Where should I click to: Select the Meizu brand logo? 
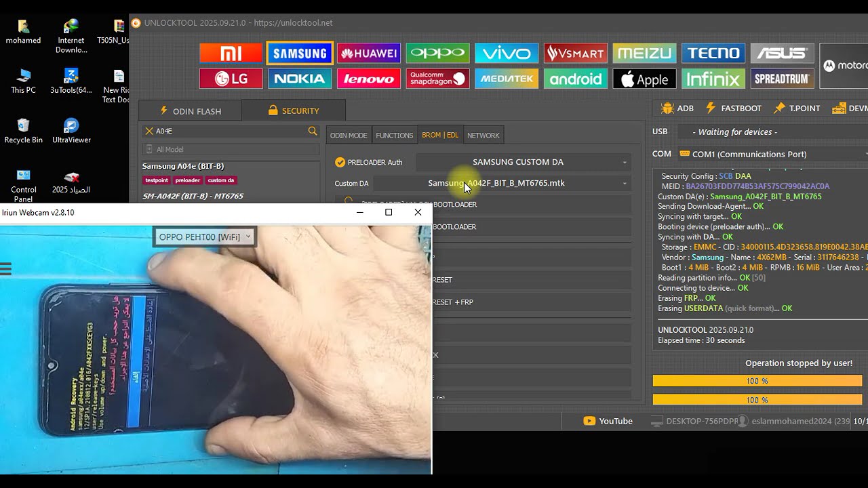pos(644,53)
